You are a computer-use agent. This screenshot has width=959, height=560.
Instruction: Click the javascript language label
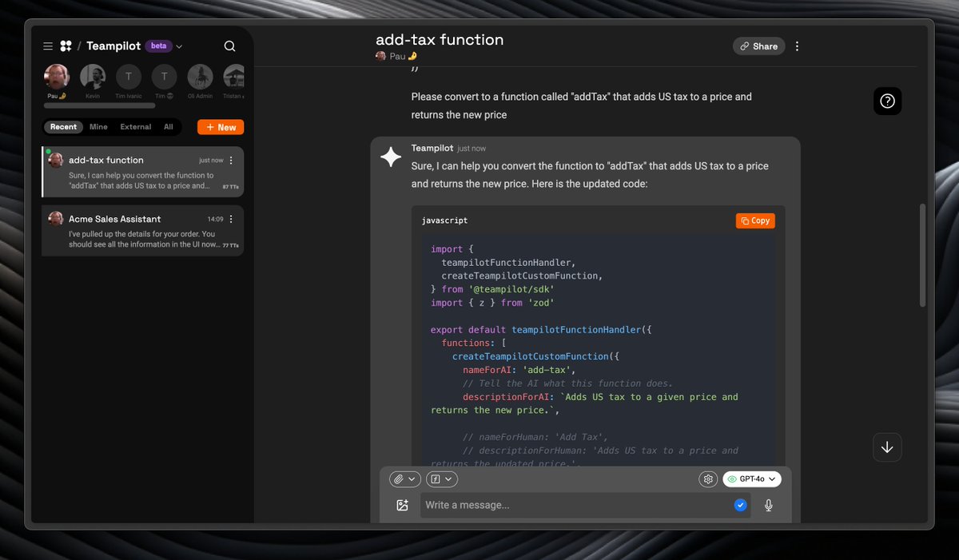[x=445, y=220]
